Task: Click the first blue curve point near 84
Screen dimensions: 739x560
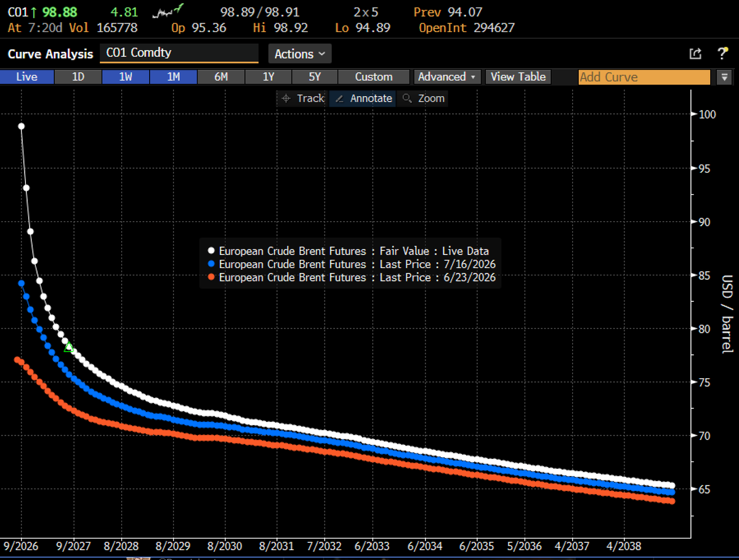Action: pyautogui.click(x=21, y=283)
